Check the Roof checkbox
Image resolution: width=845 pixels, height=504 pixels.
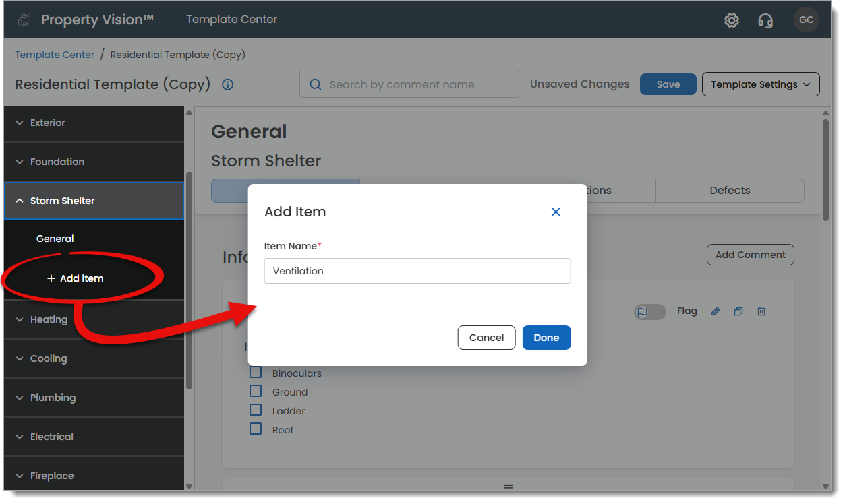[x=256, y=429]
